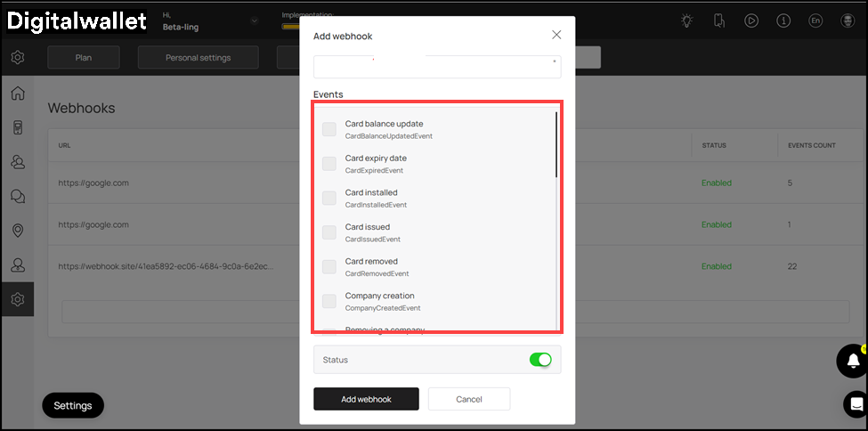
Task: Click the Add webhook button
Action: tap(366, 399)
